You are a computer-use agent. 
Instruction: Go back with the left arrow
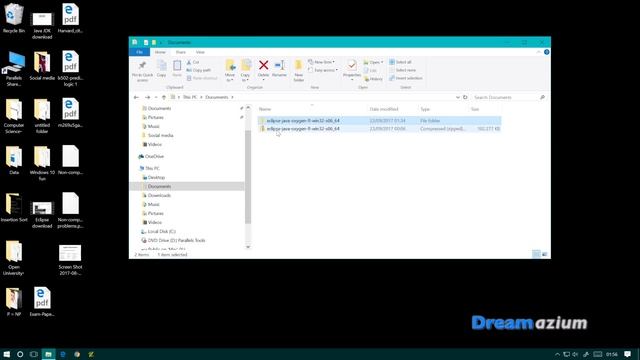tap(136, 97)
